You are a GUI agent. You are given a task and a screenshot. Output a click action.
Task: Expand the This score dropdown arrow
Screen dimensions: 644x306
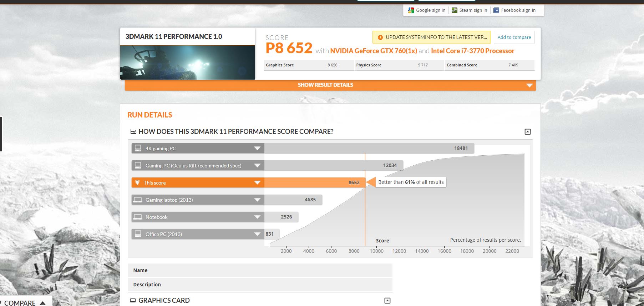(x=257, y=183)
